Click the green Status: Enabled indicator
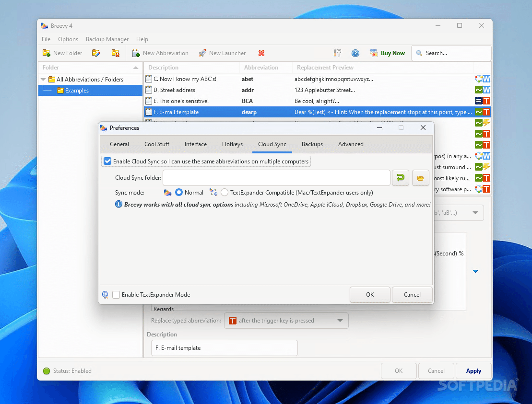532x404 pixels. tap(47, 371)
